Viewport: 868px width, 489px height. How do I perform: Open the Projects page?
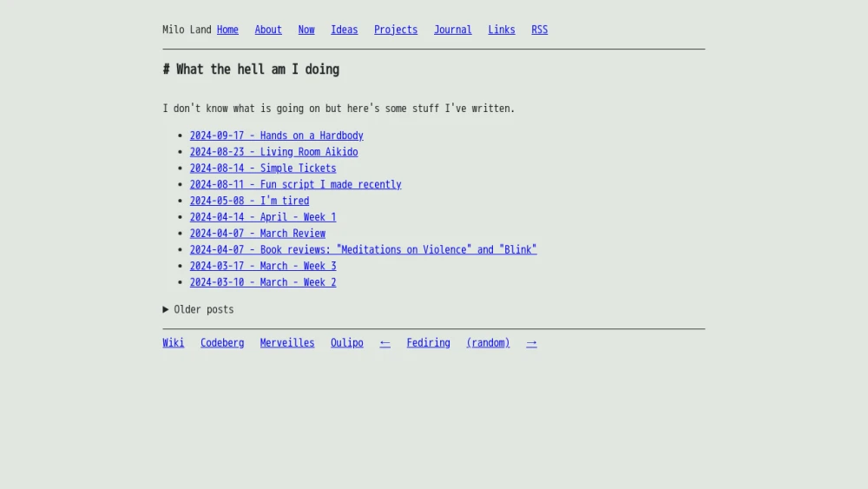(396, 30)
